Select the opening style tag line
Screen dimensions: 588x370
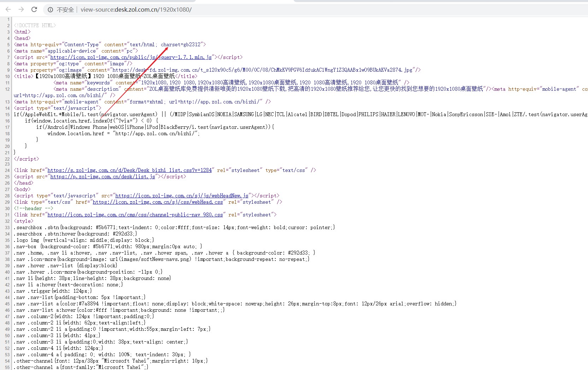point(24,221)
